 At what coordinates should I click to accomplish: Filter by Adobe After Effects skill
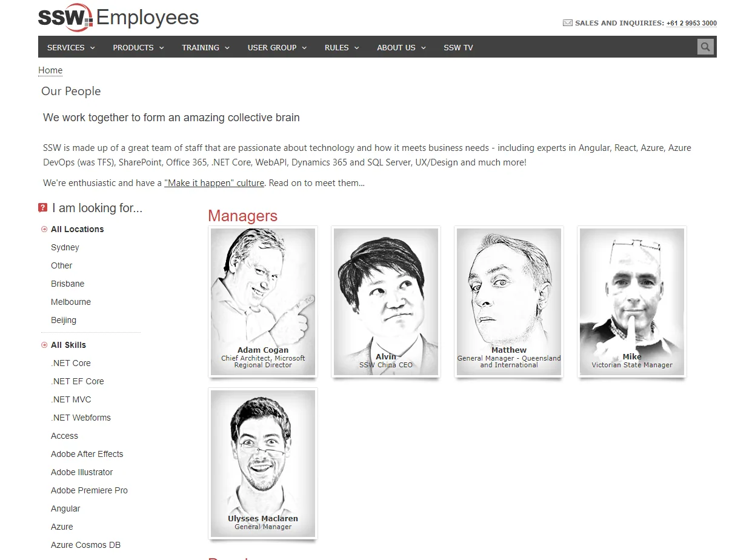(87, 454)
